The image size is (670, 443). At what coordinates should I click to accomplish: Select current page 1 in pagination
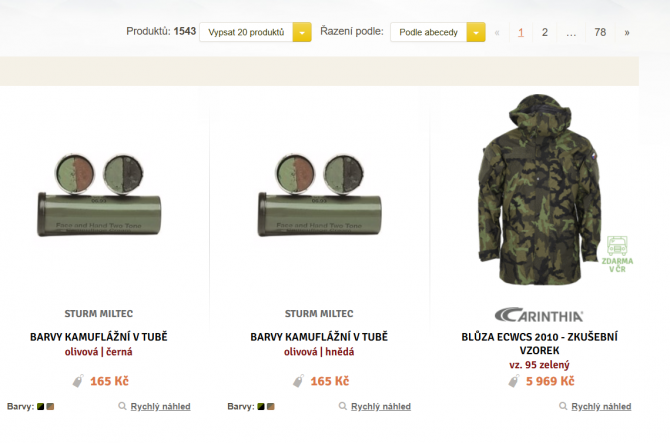[x=521, y=32]
